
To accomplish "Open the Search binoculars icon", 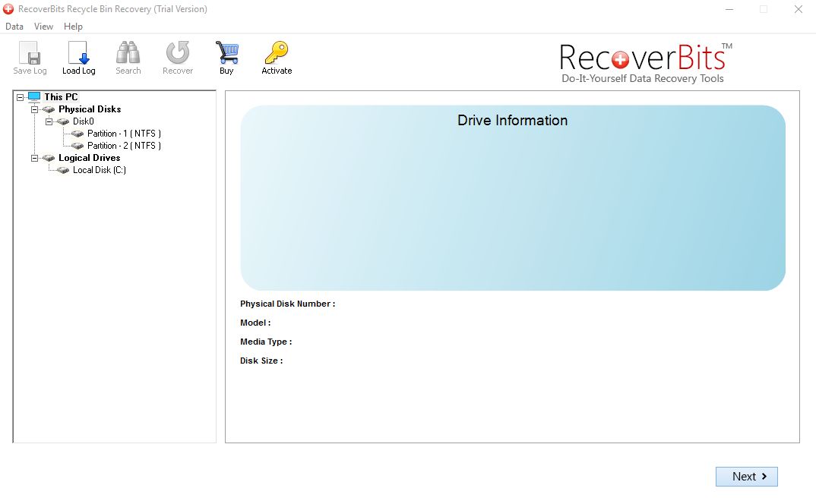I will coord(128,53).
